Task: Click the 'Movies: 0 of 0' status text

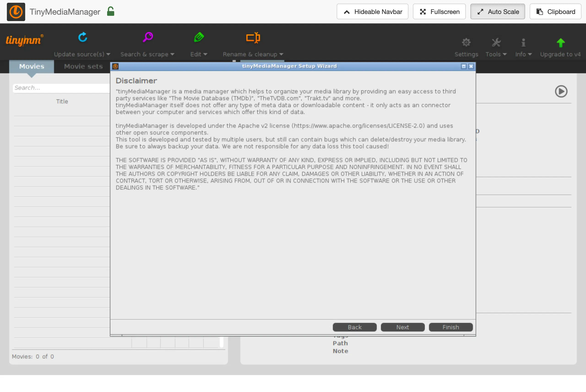Action: [x=33, y=357]
